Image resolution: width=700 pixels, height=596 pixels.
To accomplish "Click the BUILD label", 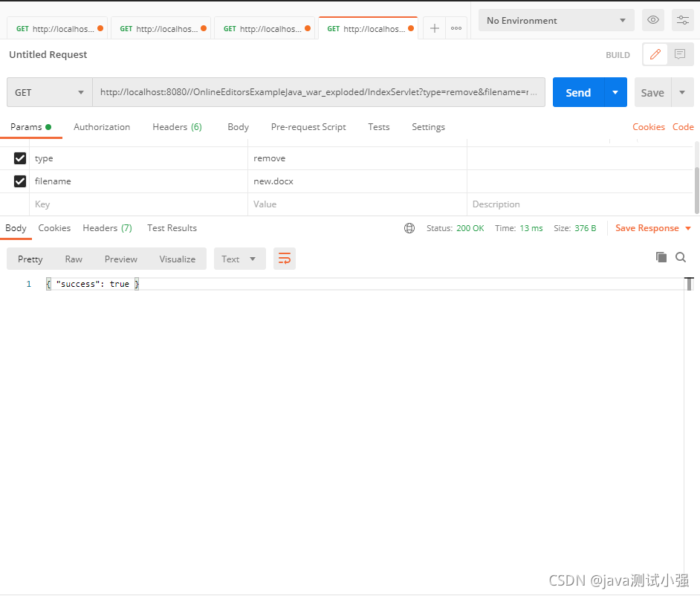I will pyautogui.click(x=618, y=55).
